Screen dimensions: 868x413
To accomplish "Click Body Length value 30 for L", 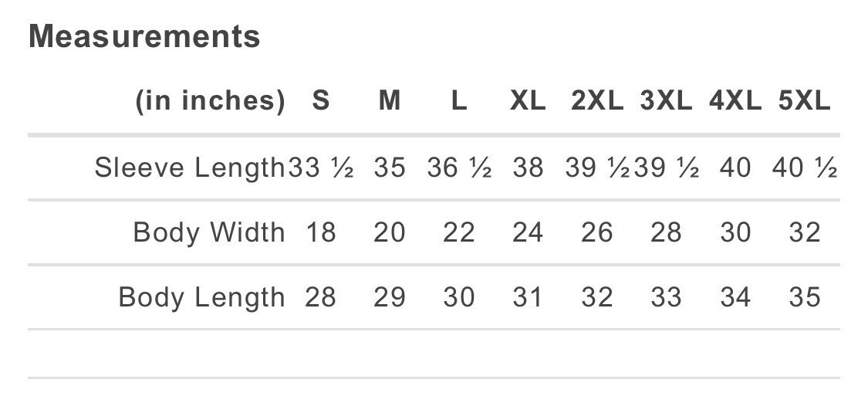I will [x=459, y=297].
